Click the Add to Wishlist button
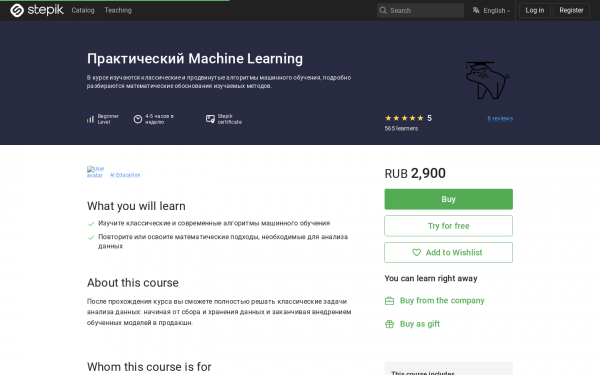The height and width of the screenshot is (375, 600). click(448, 253)
